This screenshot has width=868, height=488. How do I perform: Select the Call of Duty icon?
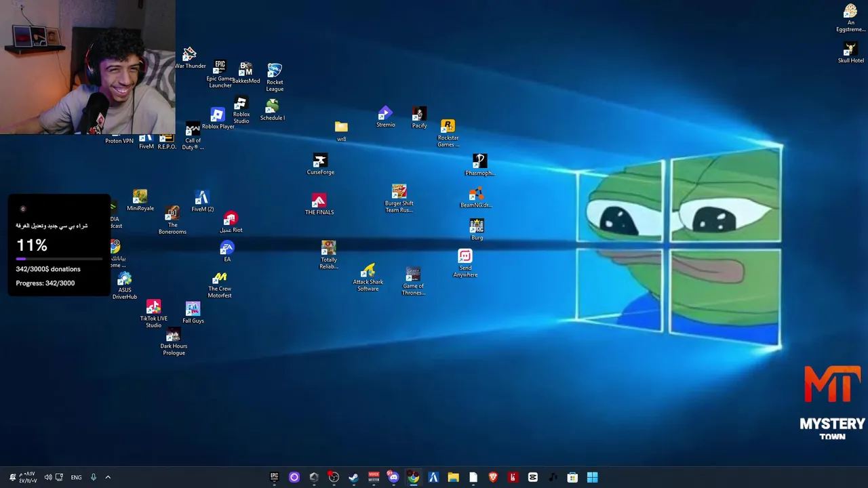pos(193,136)
